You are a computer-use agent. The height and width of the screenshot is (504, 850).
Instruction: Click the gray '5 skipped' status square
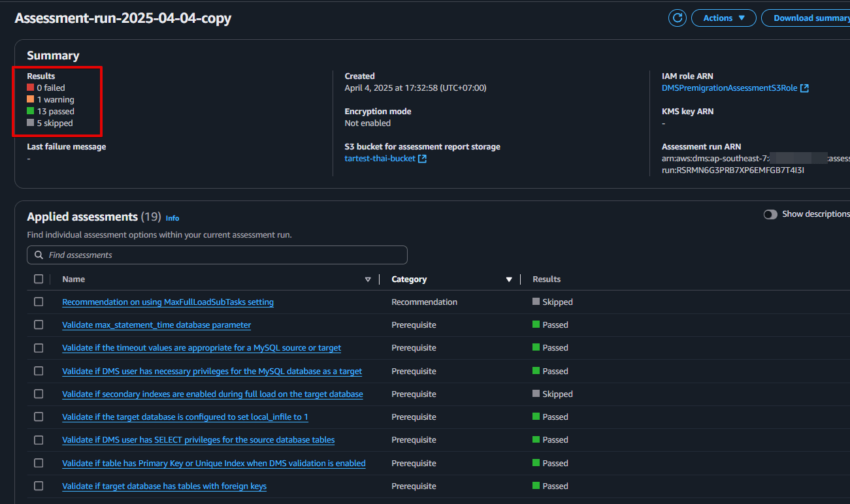click(x=31, y=123)
